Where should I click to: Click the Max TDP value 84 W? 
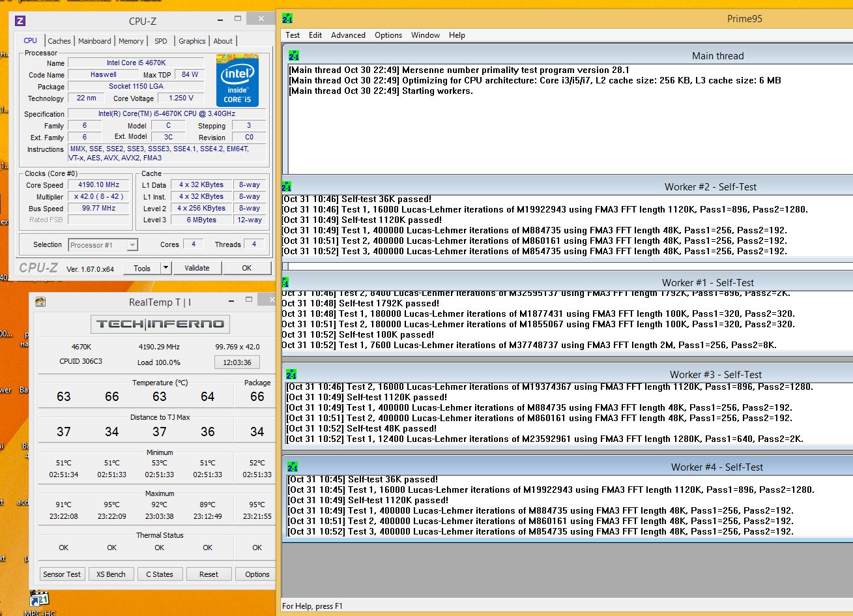pyautogui.click(x=190, y=75)
